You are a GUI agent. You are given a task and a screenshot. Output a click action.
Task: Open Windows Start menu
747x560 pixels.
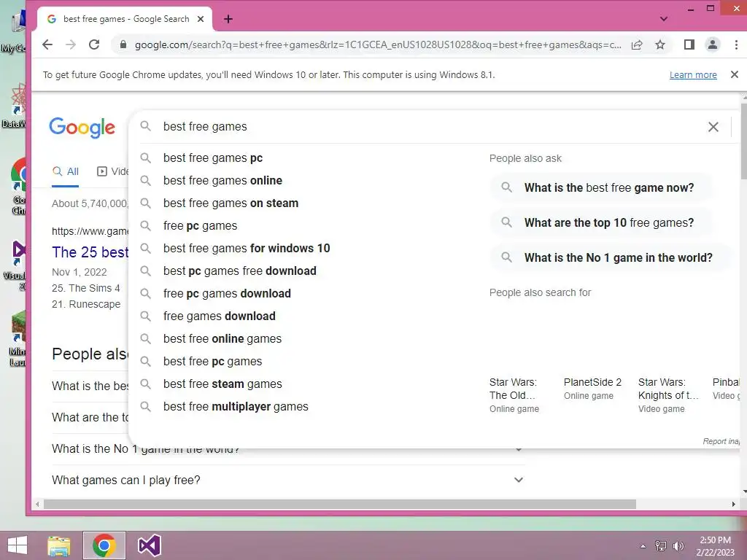[18, 545]
